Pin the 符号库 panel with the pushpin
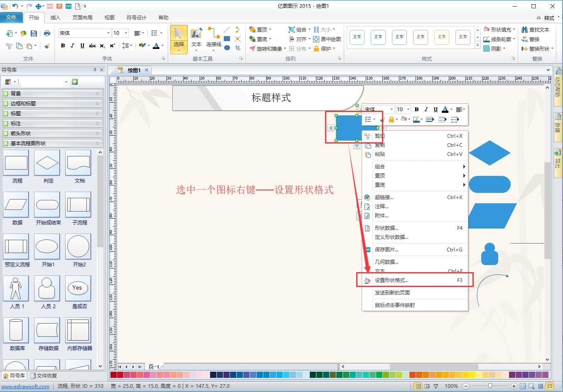This screenshot has width=563, height=392. pyautogui.click(x=95, y=70)
